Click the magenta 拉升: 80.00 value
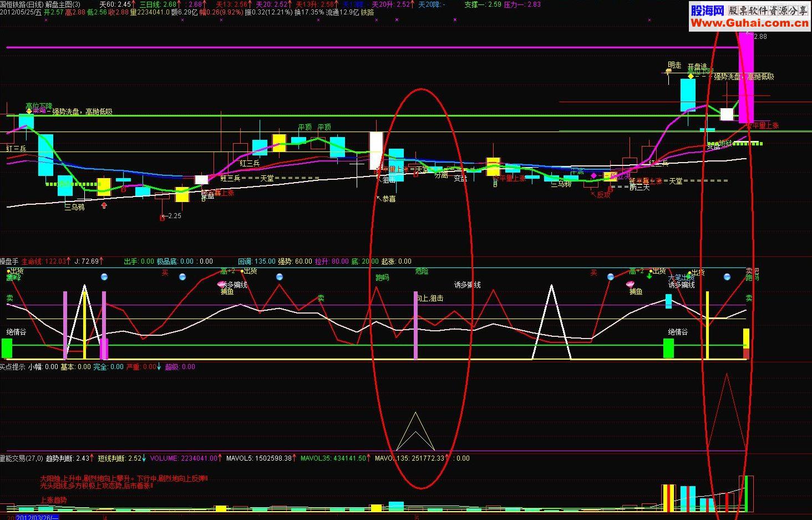The image size is (812, 520). 332,261
